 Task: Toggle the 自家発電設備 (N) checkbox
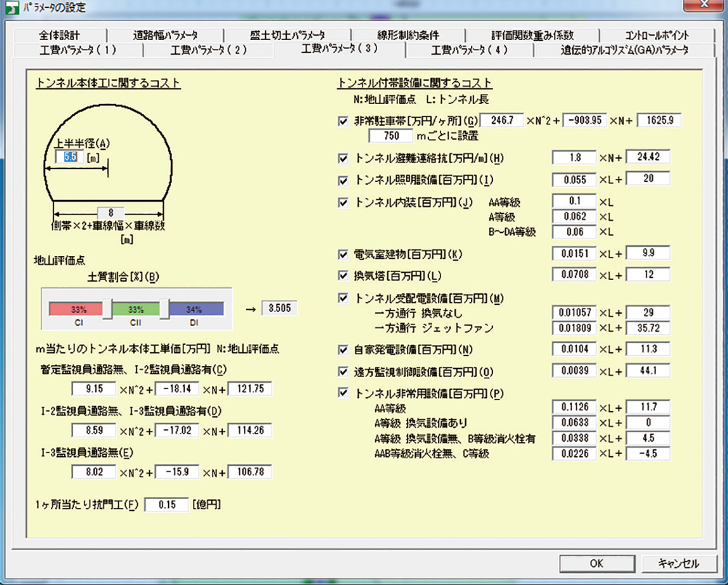click(x=343, y=350)
